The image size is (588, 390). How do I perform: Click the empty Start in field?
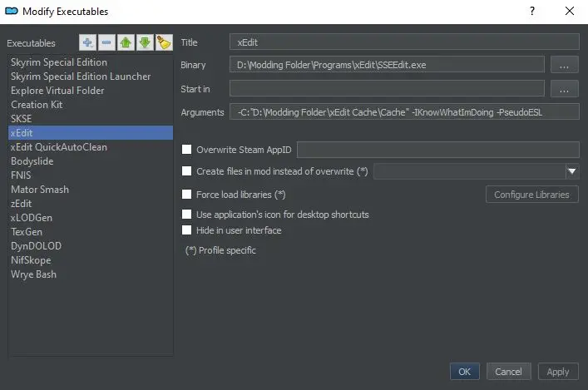(387, 88)
